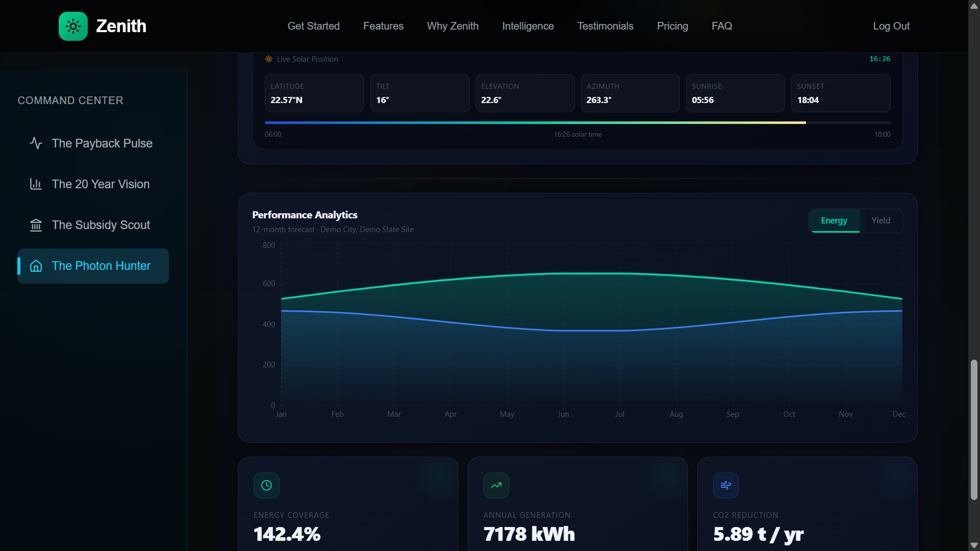The height and width of the screenshot is (551, 980).
Task: Click the 20 Year Vision chart icon
Action: coord(36,184)
